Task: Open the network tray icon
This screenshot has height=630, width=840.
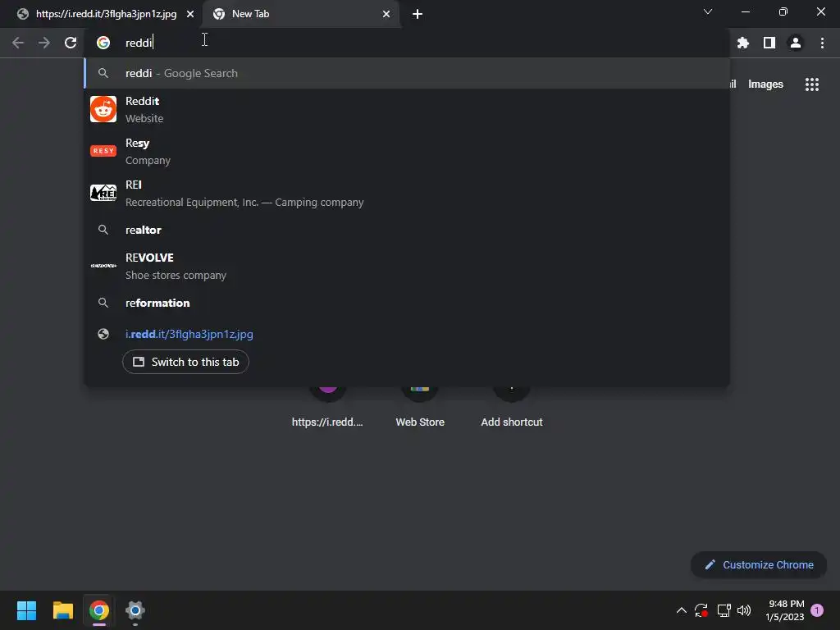Action: click(724, 610)
